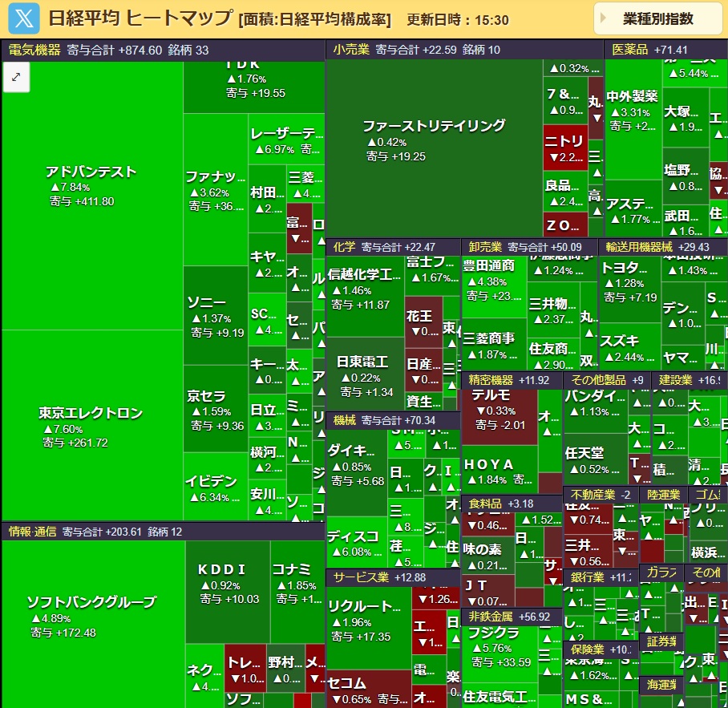Select the 卸売業 sector header

click(529, 247)
